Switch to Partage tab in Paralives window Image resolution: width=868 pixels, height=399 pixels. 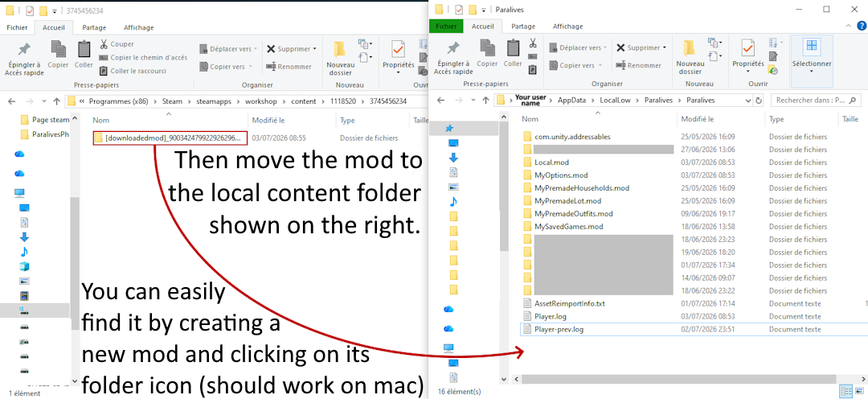pos(524,26)
